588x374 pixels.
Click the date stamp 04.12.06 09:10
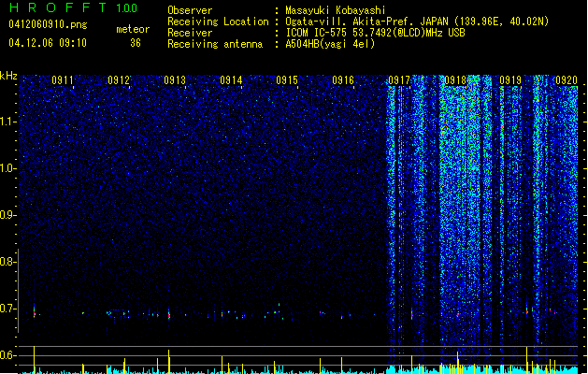coord(48,43)
